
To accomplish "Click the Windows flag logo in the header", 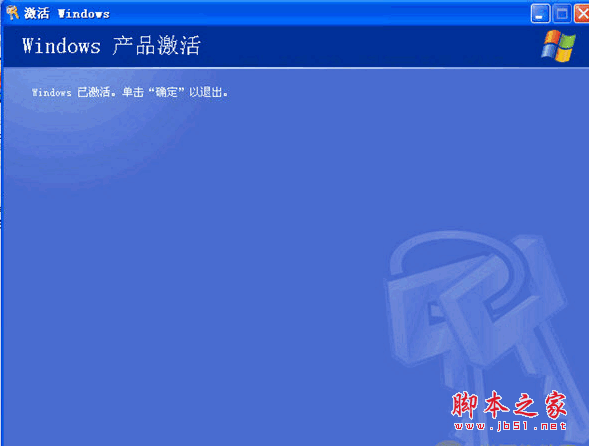I will coord(558,46).
